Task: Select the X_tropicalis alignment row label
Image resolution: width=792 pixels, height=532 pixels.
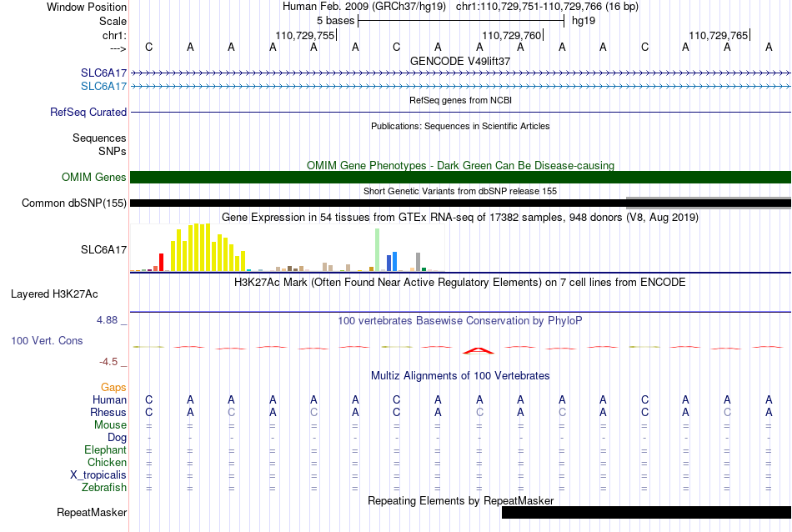Action: click(x=98, y=475)
